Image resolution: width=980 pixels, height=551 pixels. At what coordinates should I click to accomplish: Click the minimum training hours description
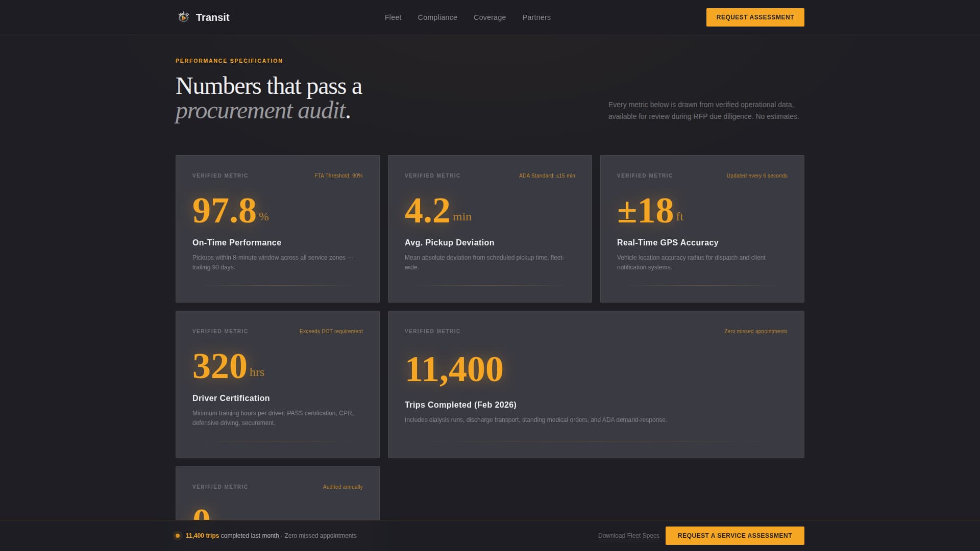(273, 418)
